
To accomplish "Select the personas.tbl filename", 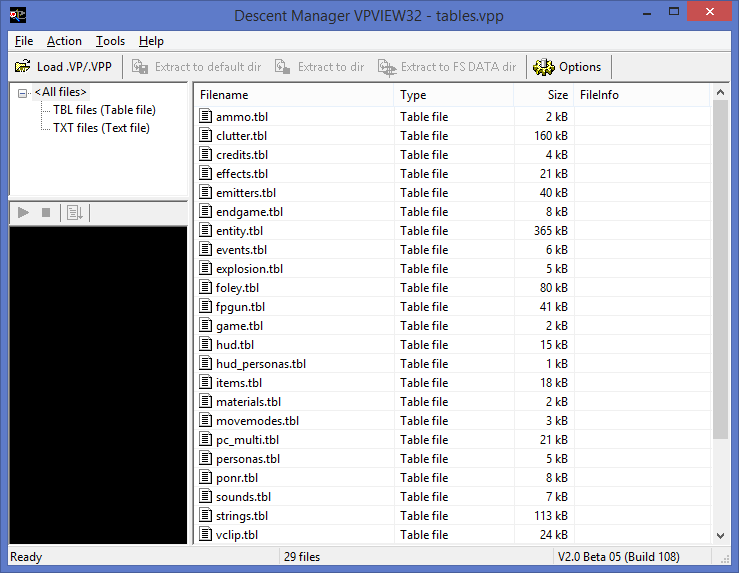I will [x=248, y=459].
